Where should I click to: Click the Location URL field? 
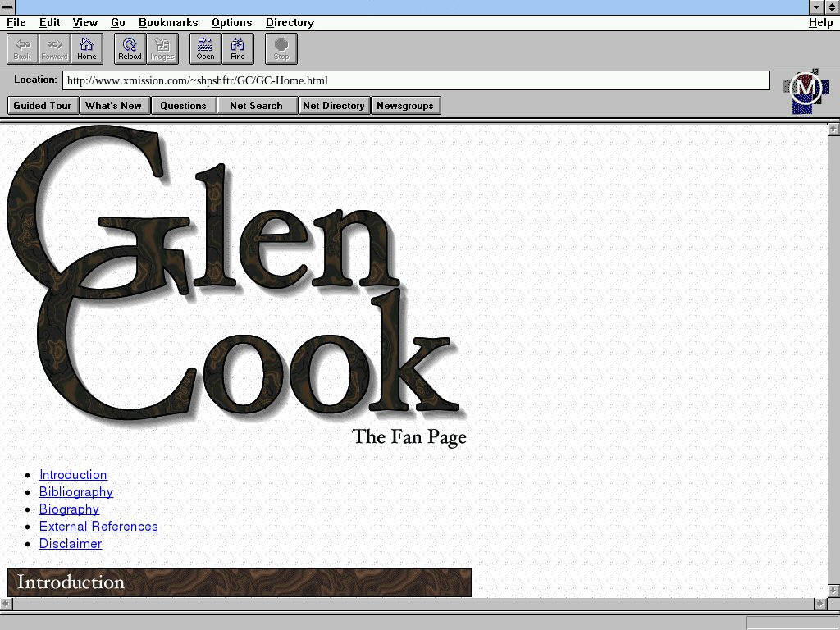pyautogui.click(x=416, y=80)
